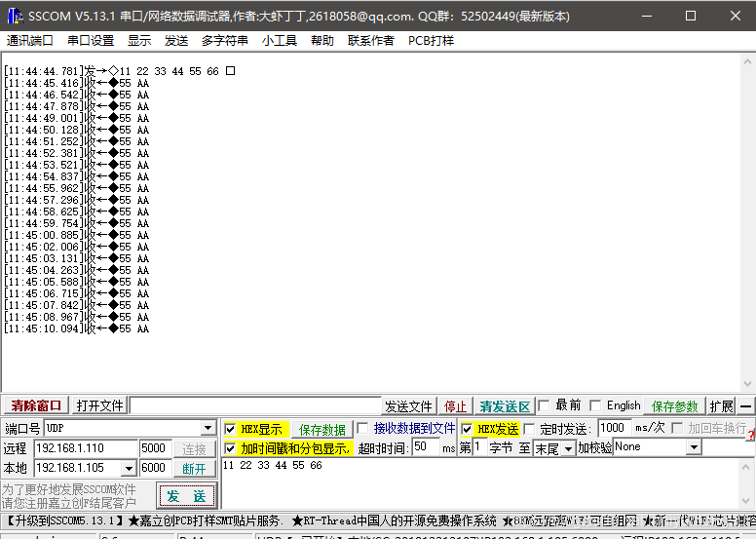
Task: Click the 发送文件 button
Action: (x=408, y=406)
